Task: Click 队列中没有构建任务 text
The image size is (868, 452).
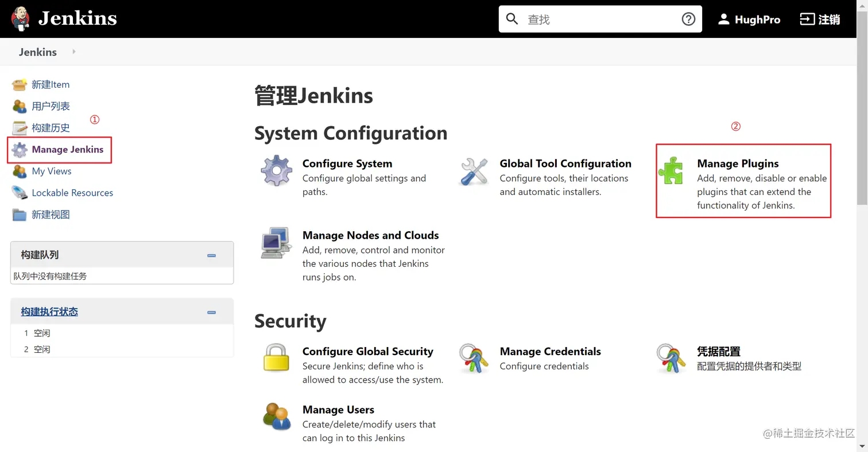Action: point(50,276)
